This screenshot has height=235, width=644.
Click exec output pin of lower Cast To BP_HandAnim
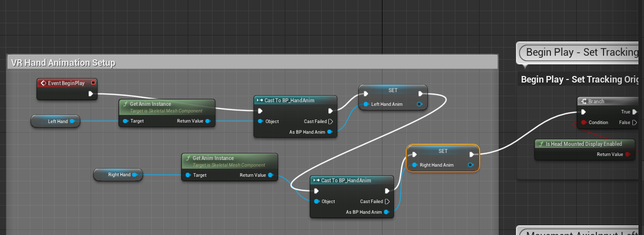pyautogui.click(x=387, y=191)
